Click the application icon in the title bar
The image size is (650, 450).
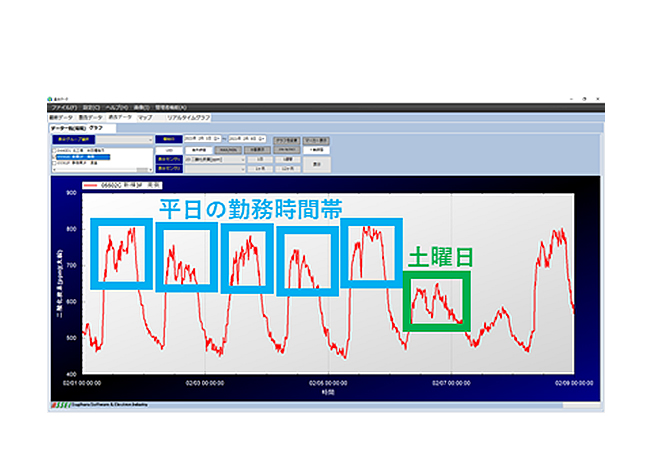point(50,98)
